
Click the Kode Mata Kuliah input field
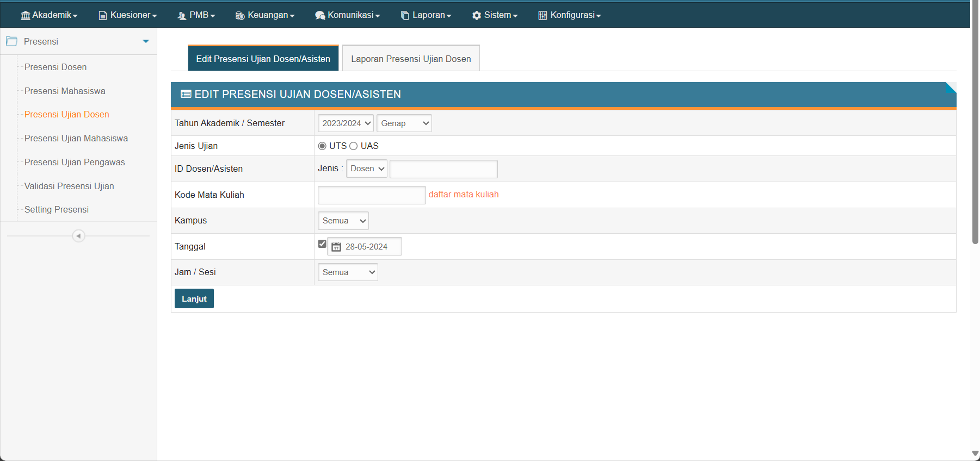coord(372,195)
